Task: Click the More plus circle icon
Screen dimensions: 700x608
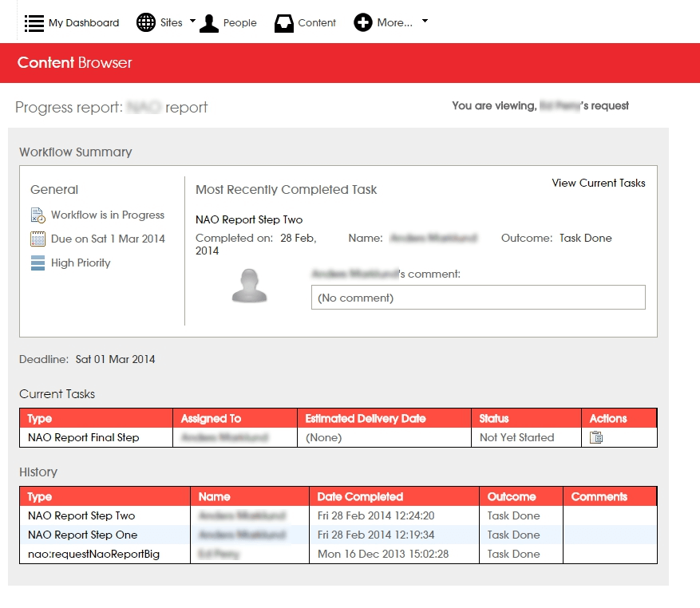Action: (363, 22)
